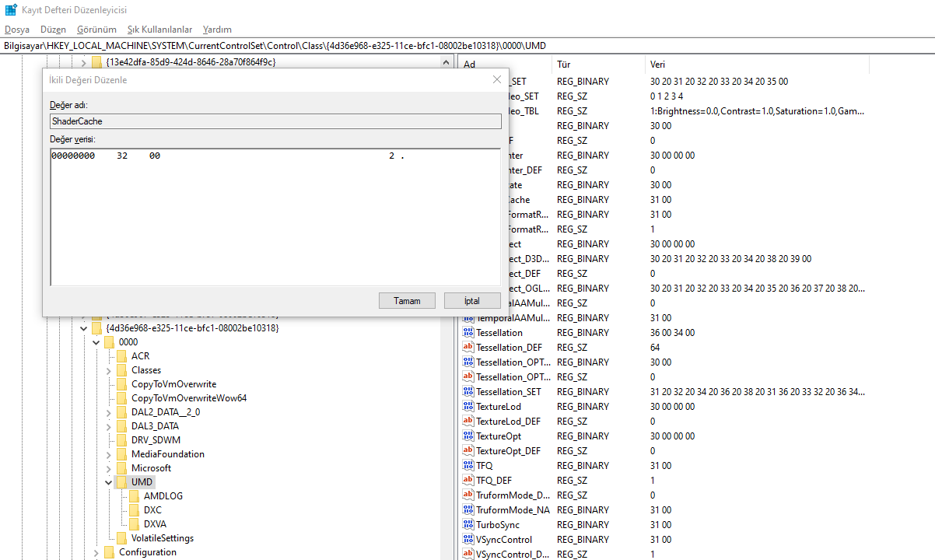Click the binary icon of Tessellation value
The image size is (935, 560).
[x=468, y=332]
